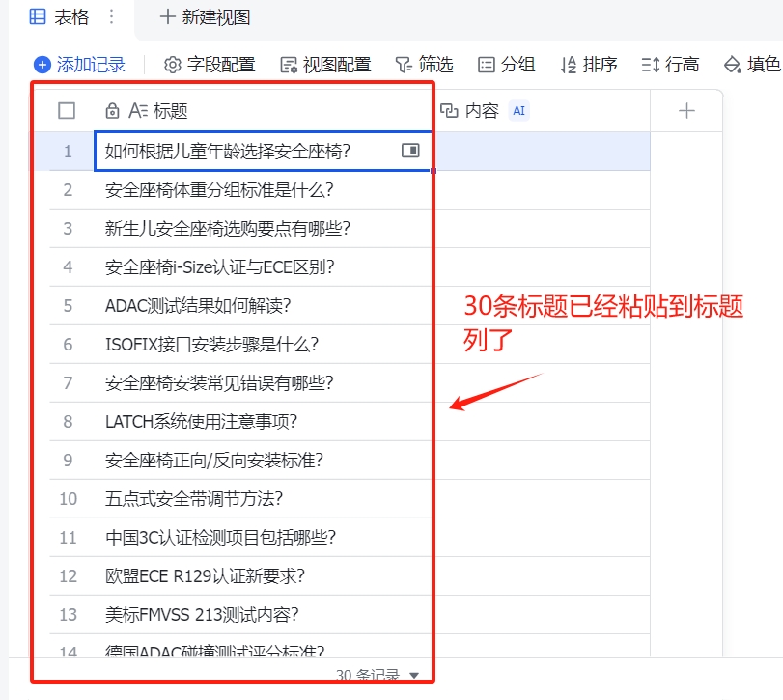Adjust row height with 行高
This screenshot has height=700, width=783.
(670, 65)
